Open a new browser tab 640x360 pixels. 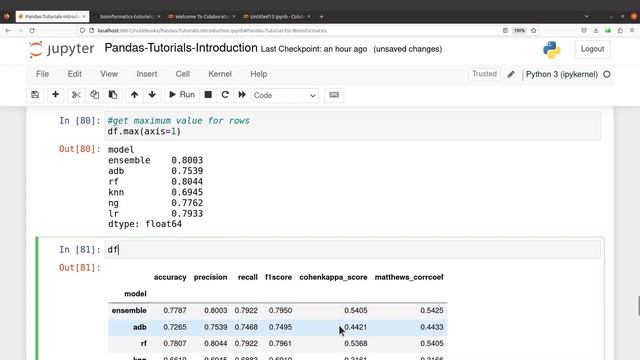pos(321,16)
